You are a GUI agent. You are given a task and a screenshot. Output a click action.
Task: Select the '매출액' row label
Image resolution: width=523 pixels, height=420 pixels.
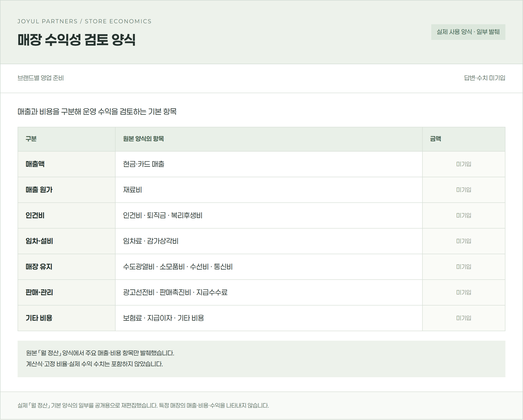click(x=35, y=164)
